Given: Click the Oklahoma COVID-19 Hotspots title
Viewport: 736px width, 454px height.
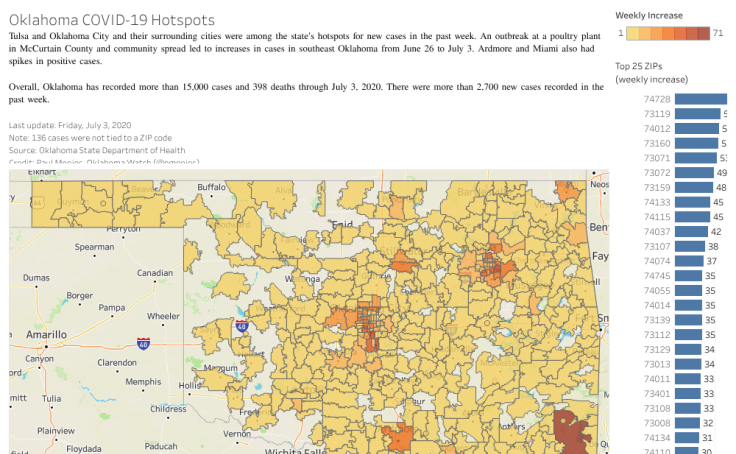Looking at the screenshot, I should (x=112, y=20).
